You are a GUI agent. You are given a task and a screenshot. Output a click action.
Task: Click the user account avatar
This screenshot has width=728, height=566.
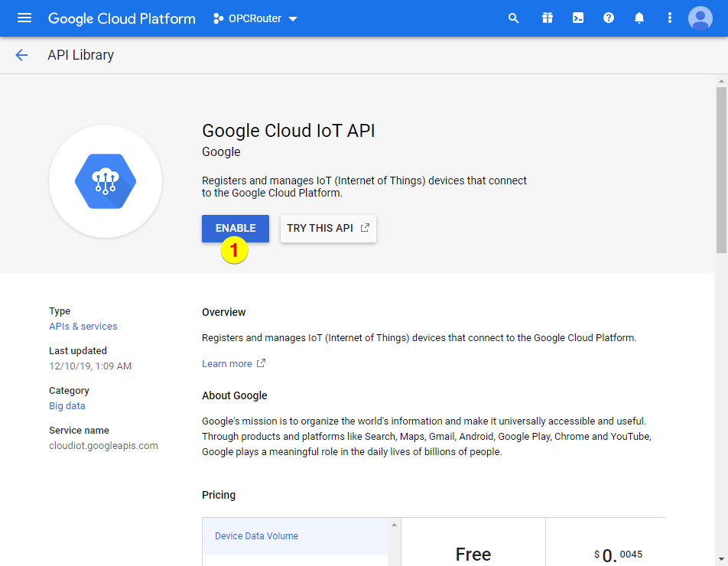point(700,18)
